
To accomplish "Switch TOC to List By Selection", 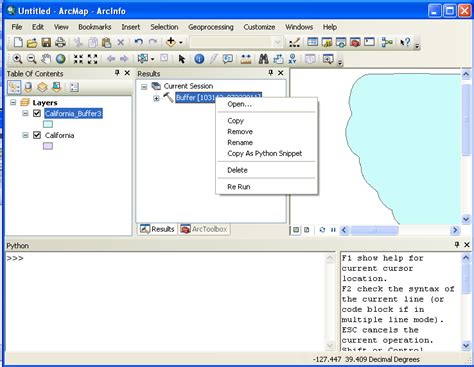I will 57,87.
